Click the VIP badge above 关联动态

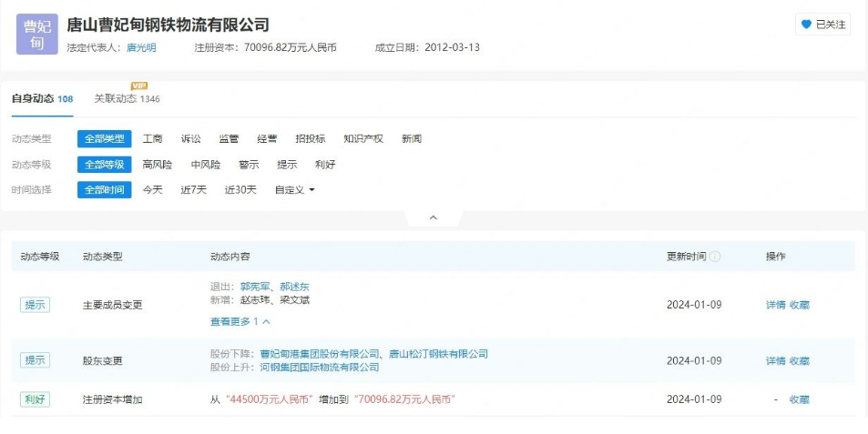click(139, 86)
